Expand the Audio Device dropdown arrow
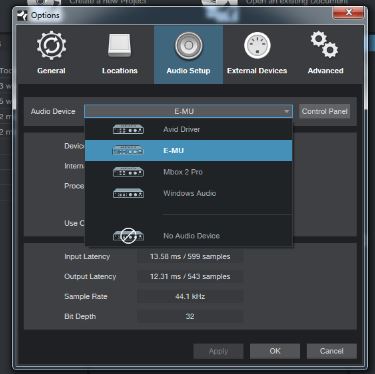The image size is (375, 374). 286,111
